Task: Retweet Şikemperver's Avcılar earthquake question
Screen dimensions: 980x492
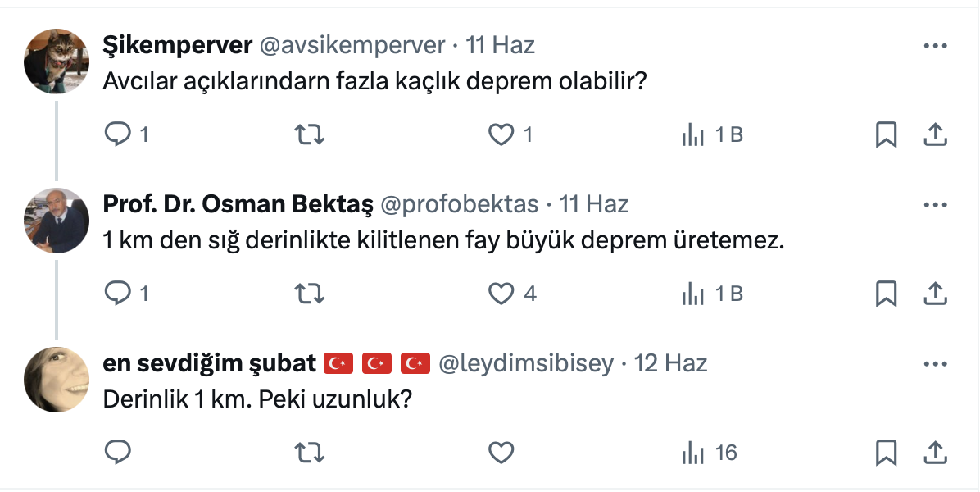Action: 309,134
